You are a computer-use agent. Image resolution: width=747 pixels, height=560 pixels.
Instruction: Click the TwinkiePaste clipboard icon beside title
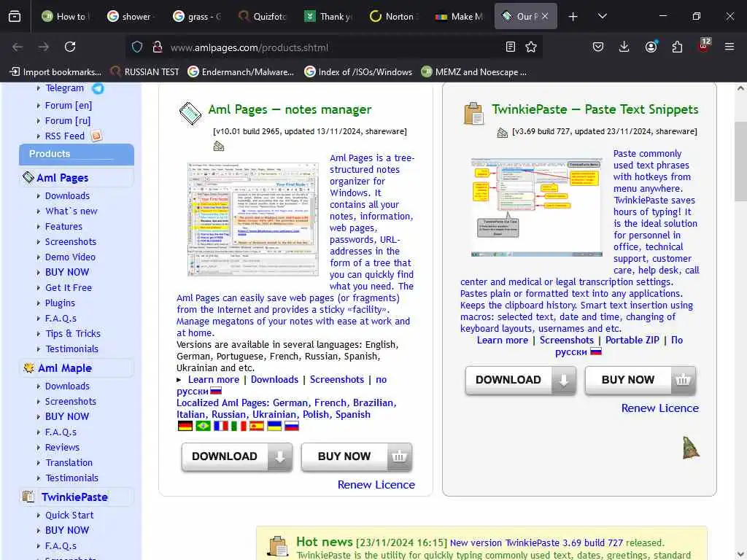pos(473,113)
